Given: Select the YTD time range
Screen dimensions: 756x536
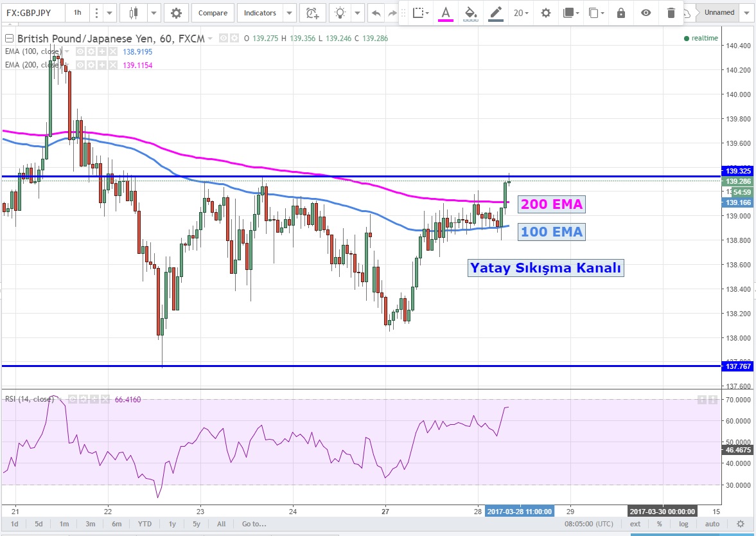Looking at the screenshot, I should tap(145, 524).
